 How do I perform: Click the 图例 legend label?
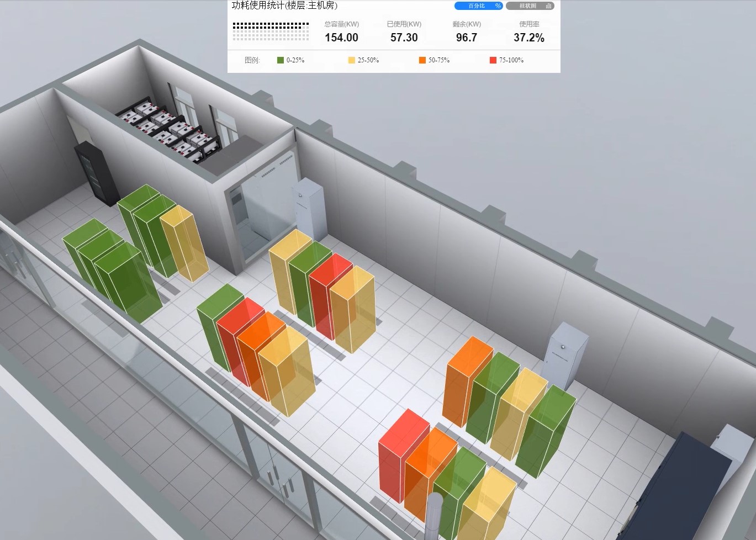[x=252, y=60]
